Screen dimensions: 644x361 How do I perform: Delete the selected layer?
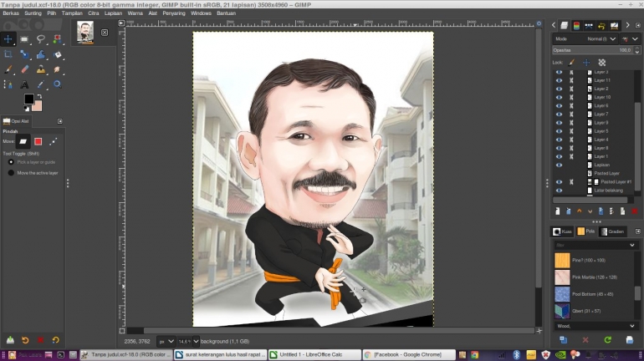[x=635, y=211]
